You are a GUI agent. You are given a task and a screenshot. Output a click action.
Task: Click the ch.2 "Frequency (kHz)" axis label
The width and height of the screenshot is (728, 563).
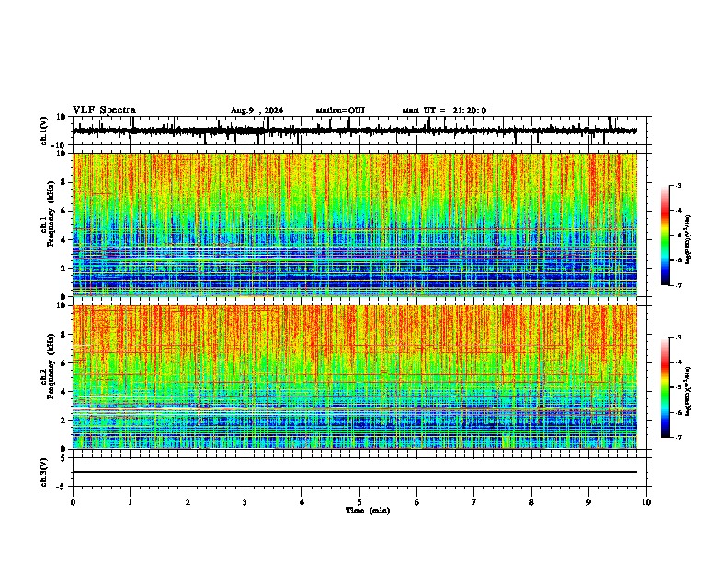point(51,366)
